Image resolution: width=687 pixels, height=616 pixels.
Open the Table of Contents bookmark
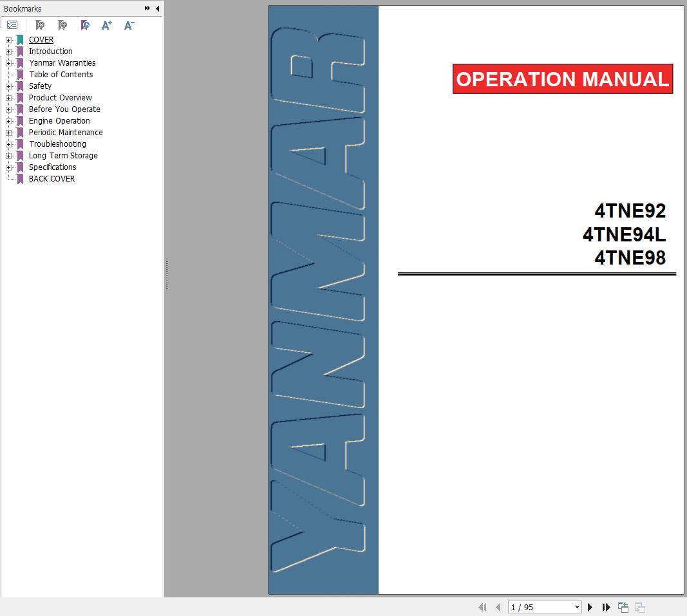[61, 75]
